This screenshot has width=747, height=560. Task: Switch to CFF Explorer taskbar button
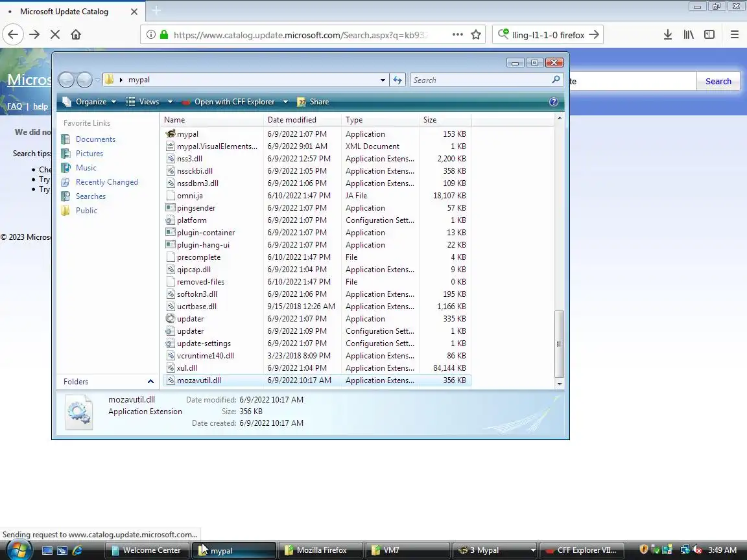581,550
